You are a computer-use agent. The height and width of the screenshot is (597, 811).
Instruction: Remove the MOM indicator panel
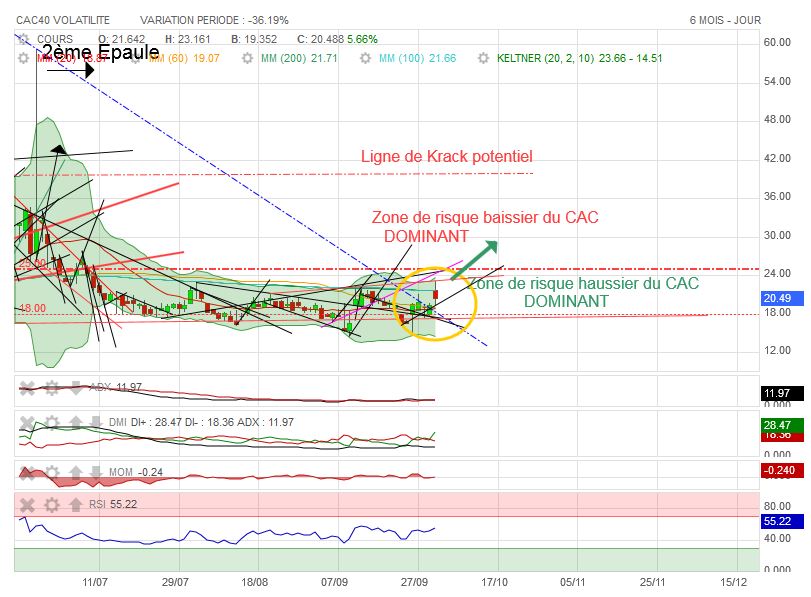[x=27, y=472]
